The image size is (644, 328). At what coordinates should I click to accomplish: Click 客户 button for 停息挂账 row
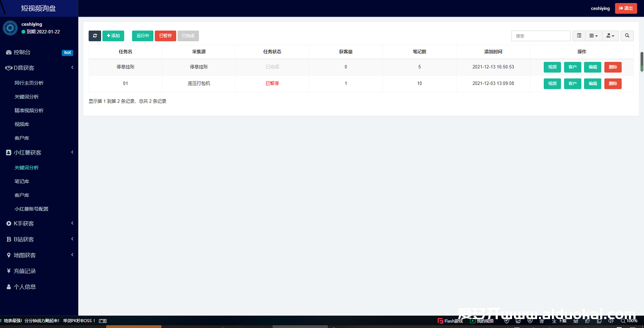(572, 67)
